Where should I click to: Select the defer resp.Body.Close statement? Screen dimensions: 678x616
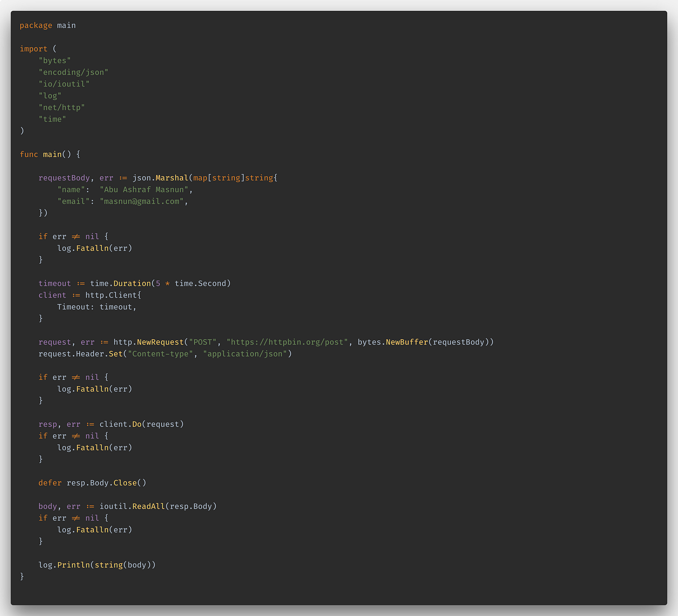pyautogui.click(x=92, y=482)
